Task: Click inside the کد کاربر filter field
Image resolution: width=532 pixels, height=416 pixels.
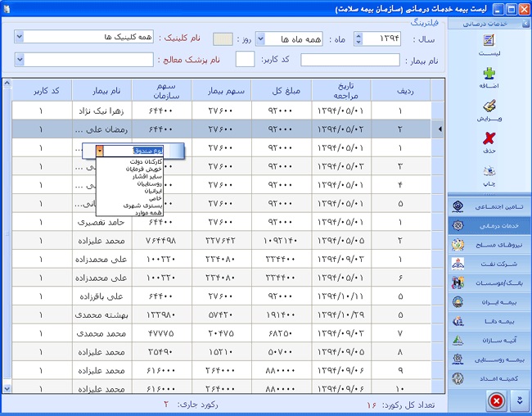Action: click(245, 59)
